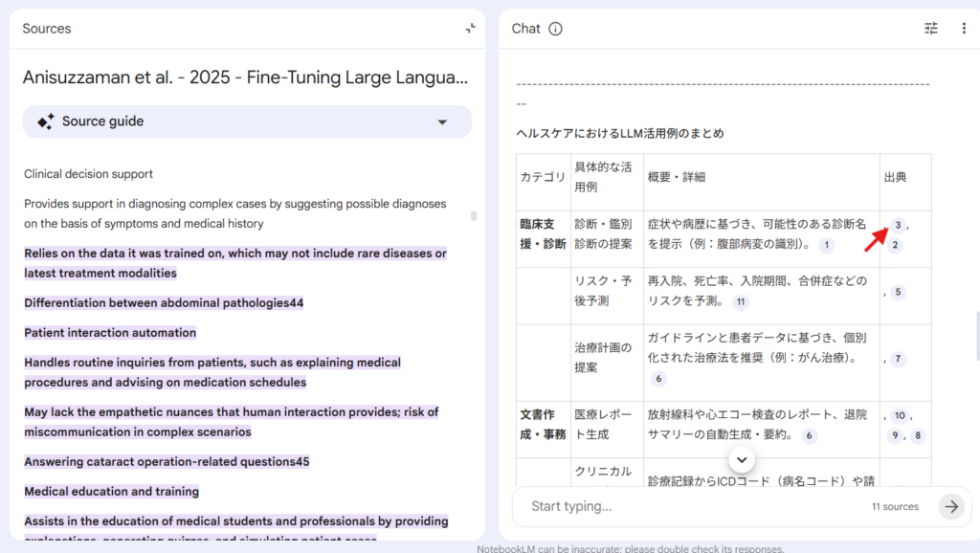
Task: Expand the Source guide dropdown arrow
Action: click(x=442, y=122)
